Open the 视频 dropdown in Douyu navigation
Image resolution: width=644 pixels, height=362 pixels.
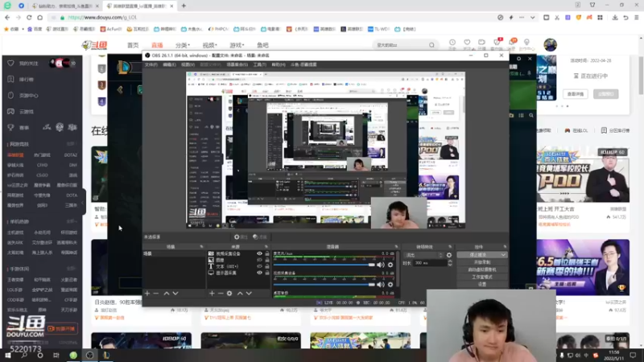[x=209, y=45]
